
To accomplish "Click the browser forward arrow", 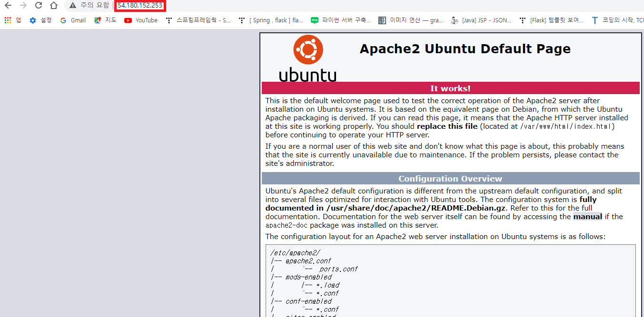I will (x=23, y=5).
